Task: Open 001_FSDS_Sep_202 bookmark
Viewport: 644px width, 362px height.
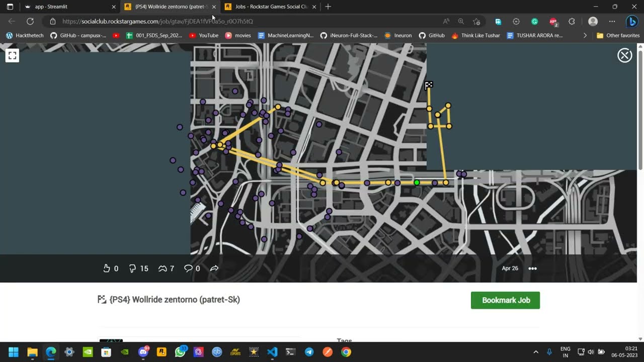Action: [x=154, y=35]
